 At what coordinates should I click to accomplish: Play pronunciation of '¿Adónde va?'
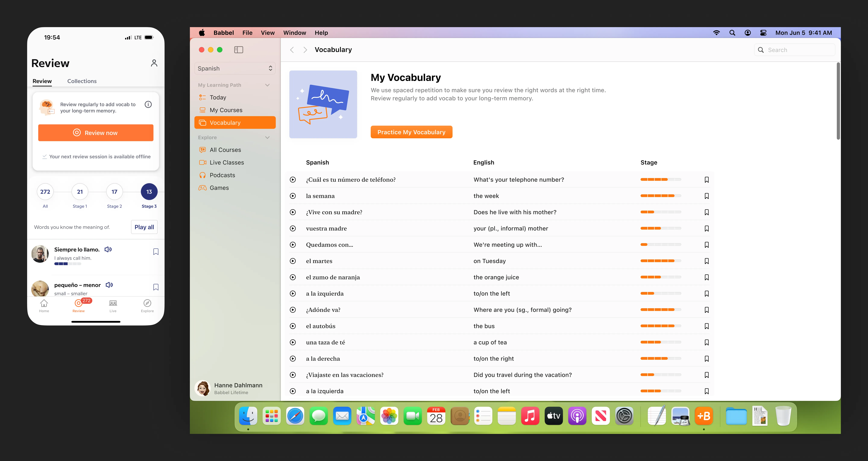point(293,310)
